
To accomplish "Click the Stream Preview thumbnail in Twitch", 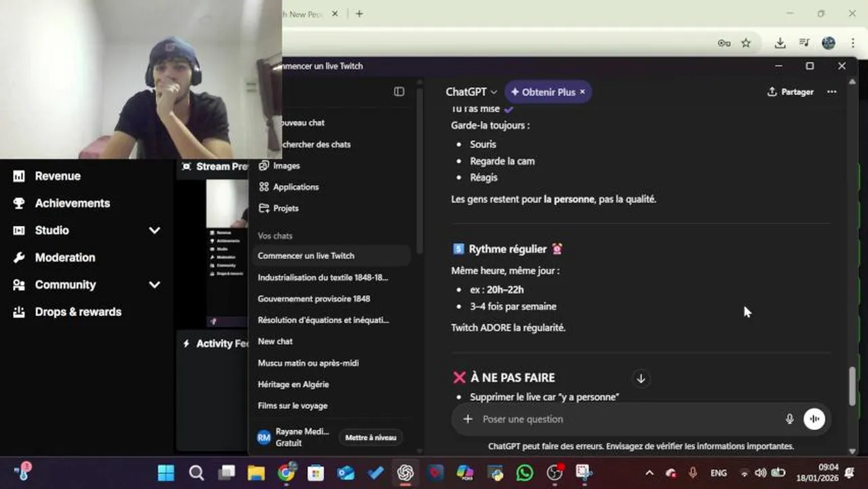I will [x=228, y=253].
